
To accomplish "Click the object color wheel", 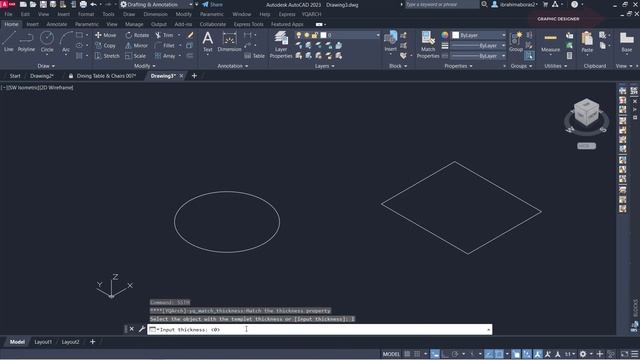I will [444, 35].
